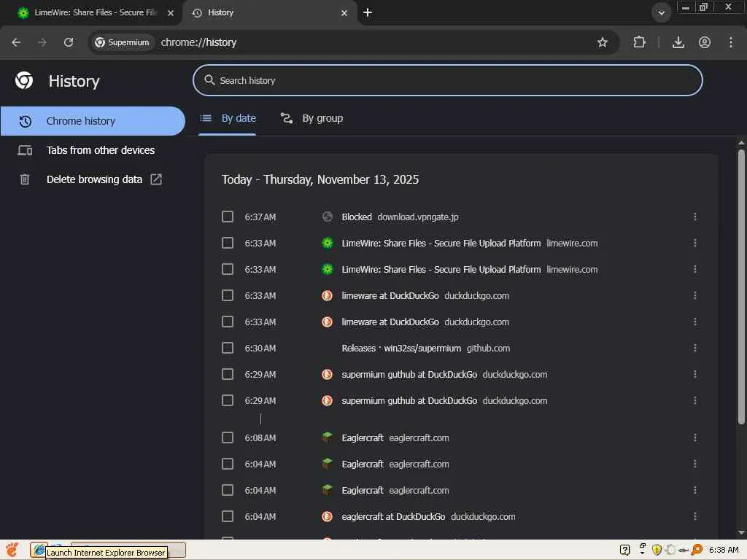Bookmark this page with the star icon

tap(602, 42)
